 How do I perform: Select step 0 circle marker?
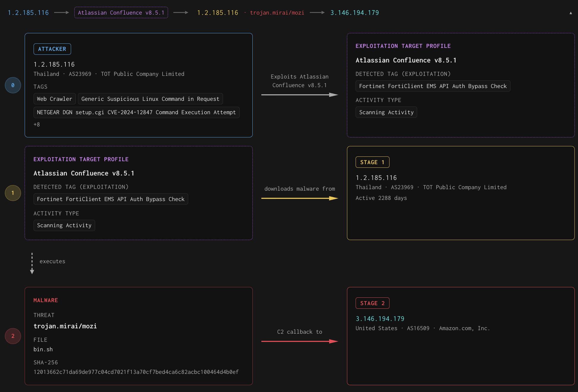(13, 85)
